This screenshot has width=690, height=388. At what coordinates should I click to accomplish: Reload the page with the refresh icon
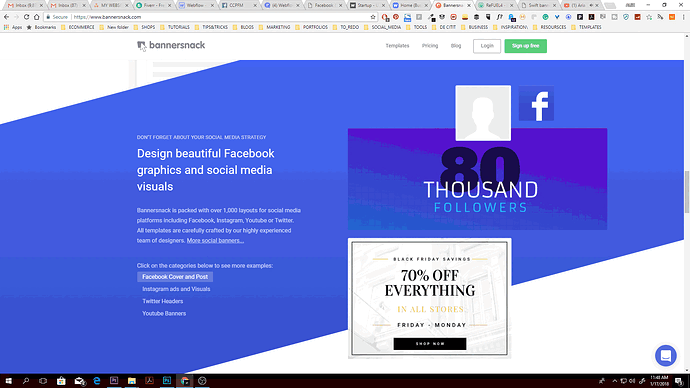click(x=26, y=17)
